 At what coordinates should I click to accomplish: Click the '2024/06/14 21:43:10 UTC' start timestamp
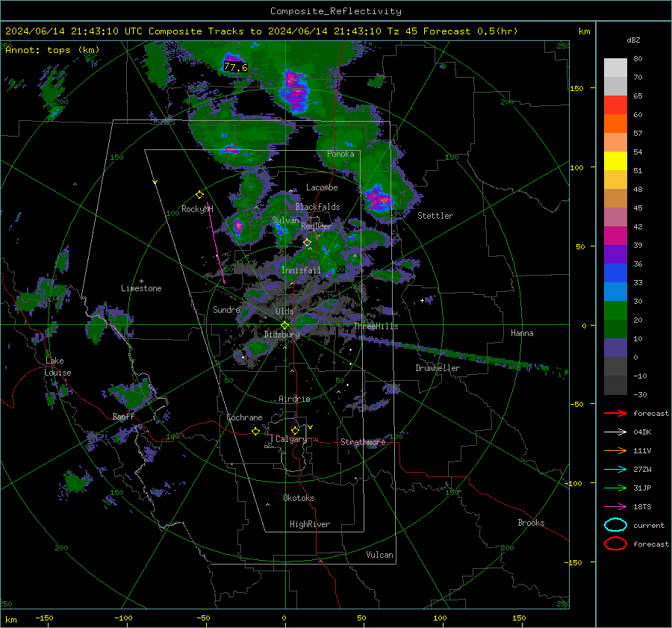tap(74, 31)
